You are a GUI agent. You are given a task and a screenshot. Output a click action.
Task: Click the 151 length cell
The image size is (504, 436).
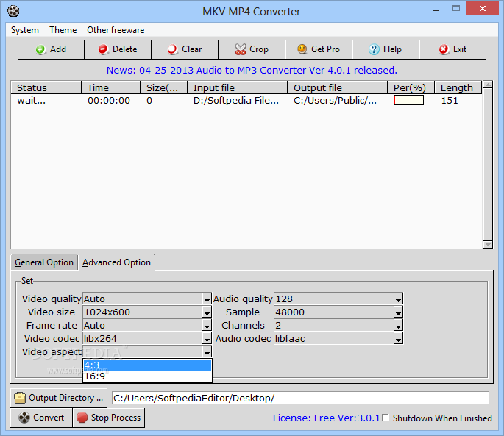[x=450, y=101]
